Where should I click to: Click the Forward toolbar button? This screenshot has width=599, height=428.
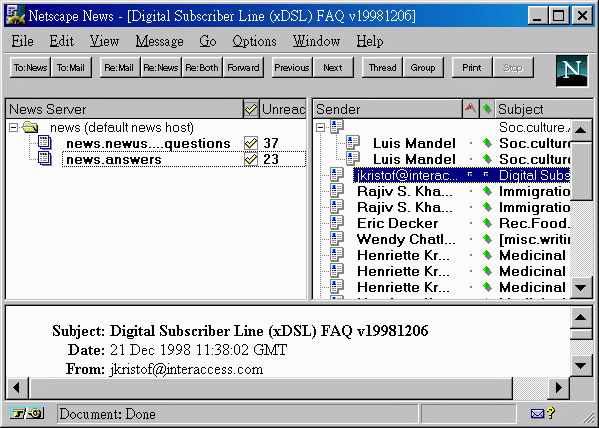243,68
